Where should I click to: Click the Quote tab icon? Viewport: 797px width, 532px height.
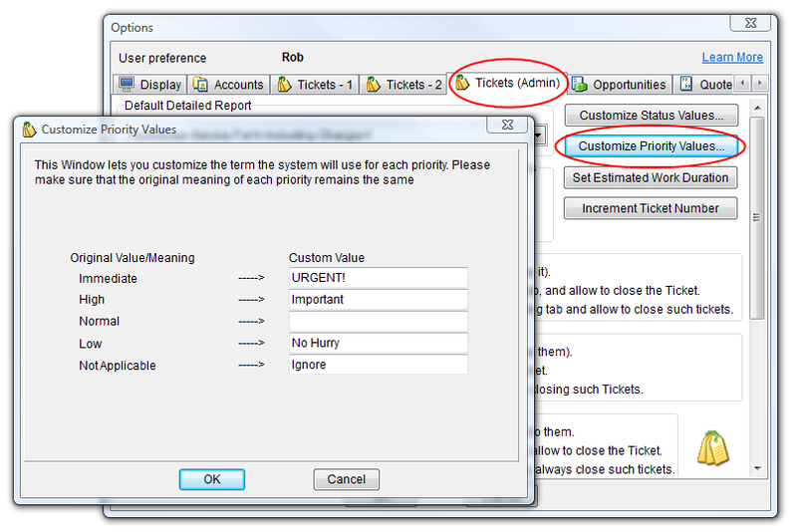686,85
